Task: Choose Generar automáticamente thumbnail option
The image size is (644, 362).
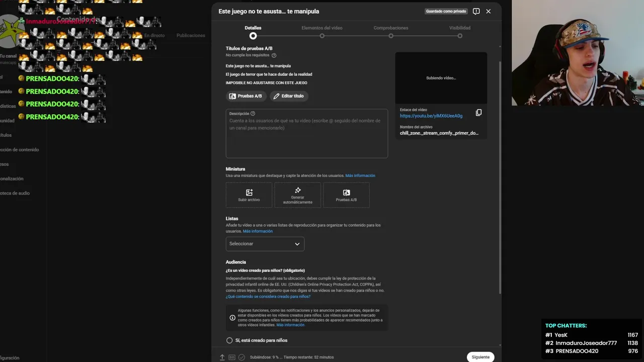Action: click(x=297, y=195)
